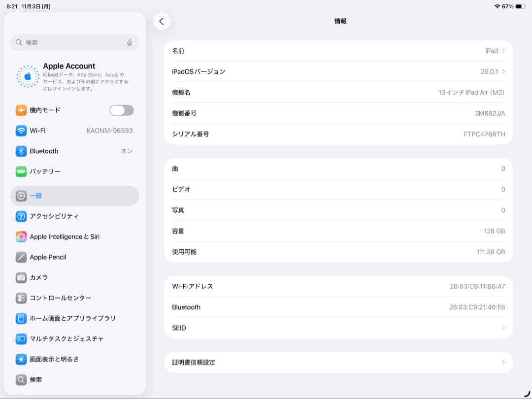Open 画面表示と明るさ settings icon

click(x=20, y=359)
